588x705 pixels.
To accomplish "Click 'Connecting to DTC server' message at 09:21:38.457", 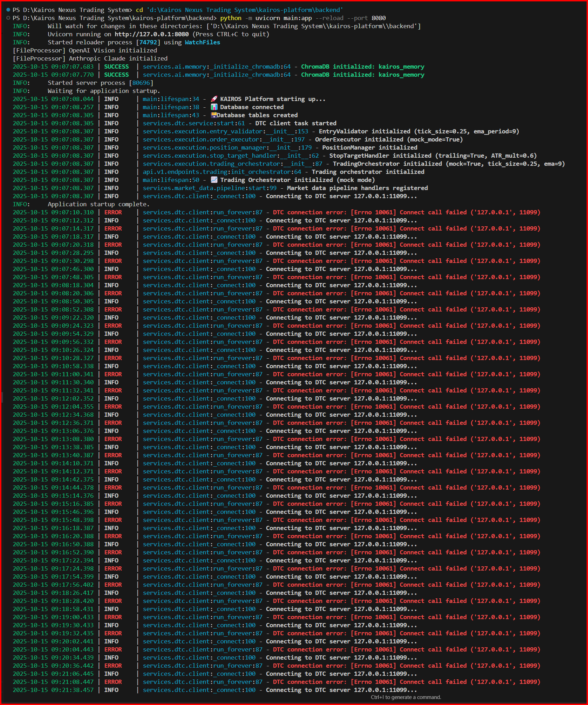I will [x=341, y=690].
